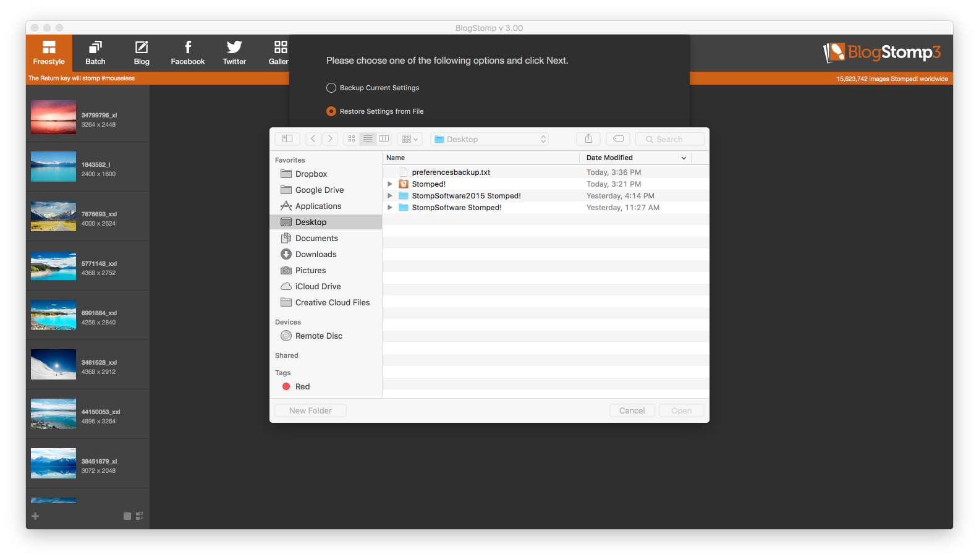Select Remote Disc device
The width and height of the screenshot is (979, 560).
click(326, 336)
